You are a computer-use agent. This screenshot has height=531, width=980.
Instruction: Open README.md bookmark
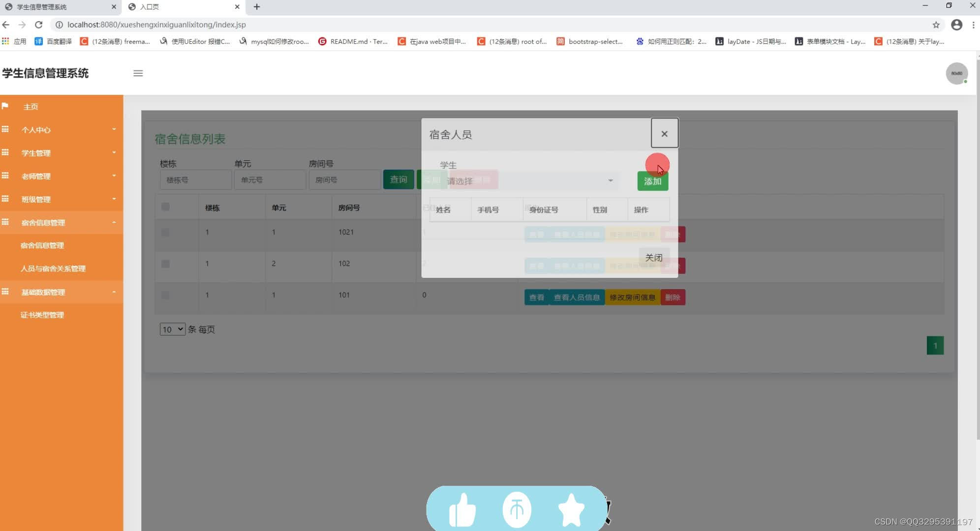353,41
